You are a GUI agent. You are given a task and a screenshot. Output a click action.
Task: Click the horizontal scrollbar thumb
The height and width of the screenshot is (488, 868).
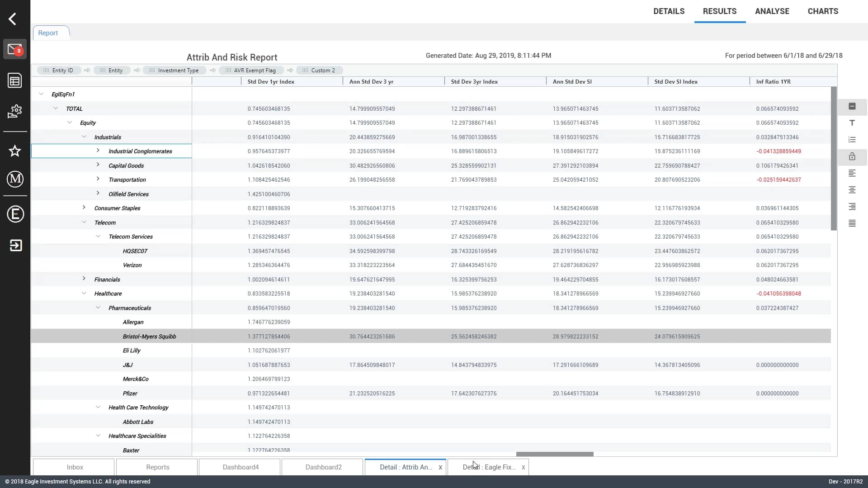[x=555, y=454]
